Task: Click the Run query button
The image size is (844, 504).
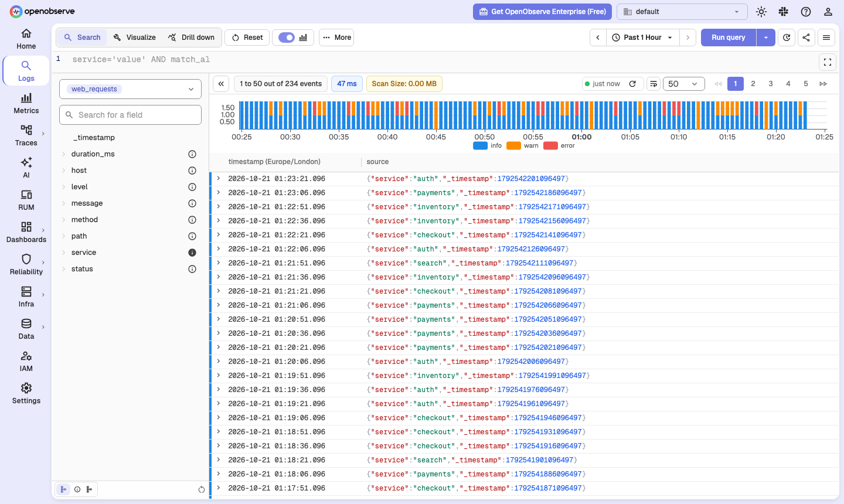Action: [729, 38]
